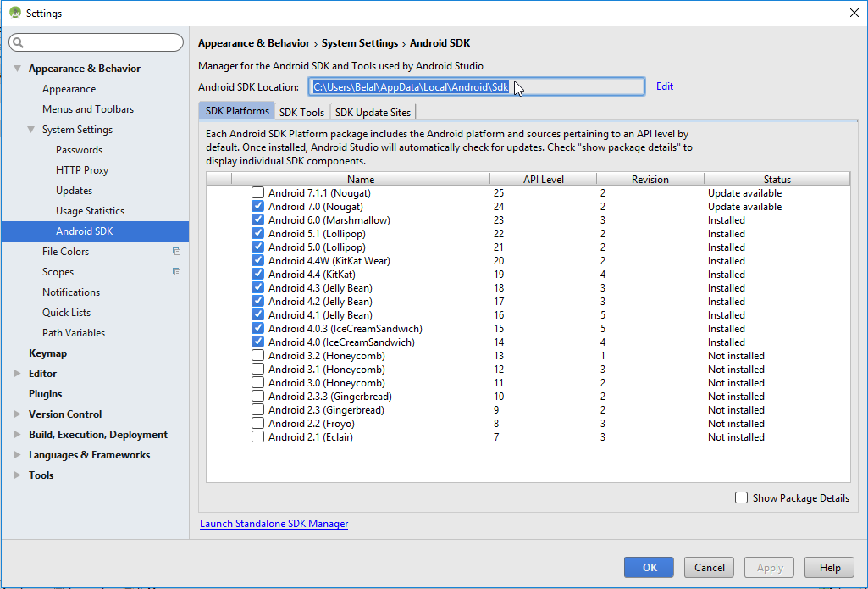Select Plugins in the settings tree
The height and width of the screenshot is (589, 868).
46,394
